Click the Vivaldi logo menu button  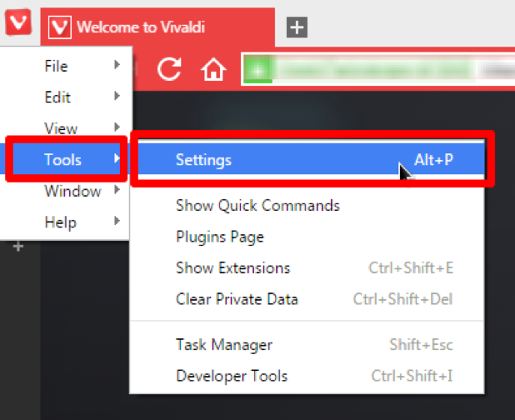pyautogui.click(x=18, y=22)
